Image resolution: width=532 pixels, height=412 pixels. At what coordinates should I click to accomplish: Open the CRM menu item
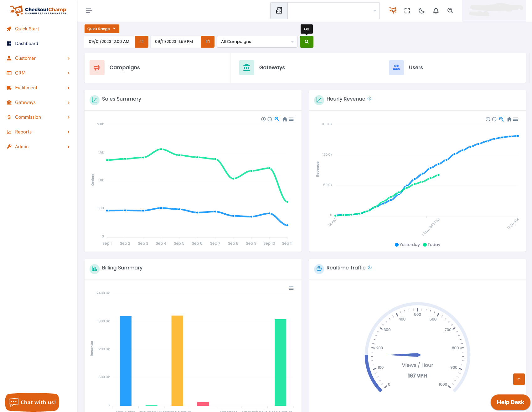click(20, 73)
